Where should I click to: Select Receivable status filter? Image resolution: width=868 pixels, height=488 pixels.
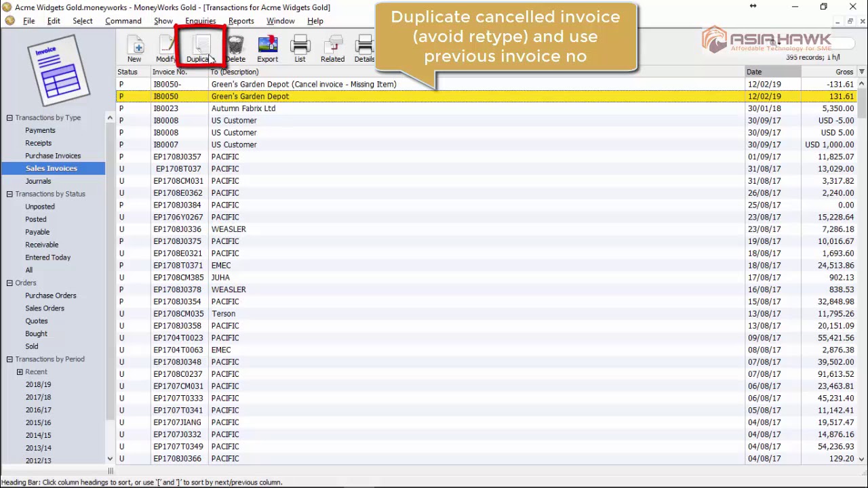coord(42,245)
